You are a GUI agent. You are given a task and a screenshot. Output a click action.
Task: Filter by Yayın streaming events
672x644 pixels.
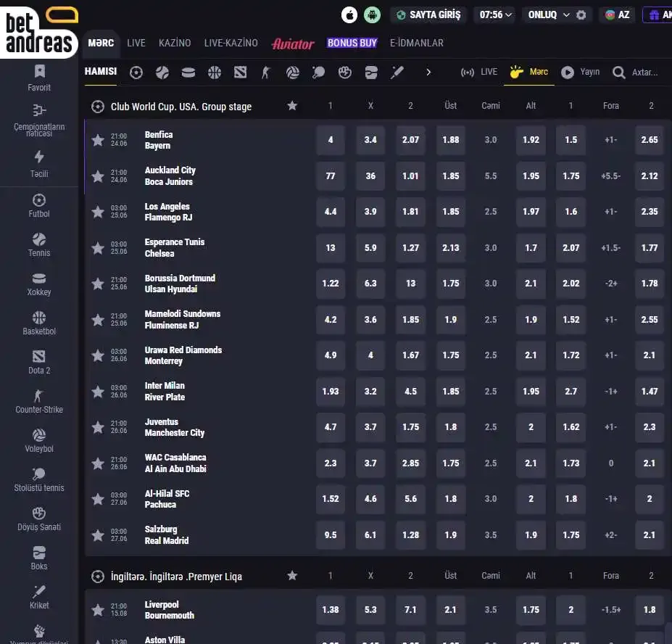tap(581, 72)
